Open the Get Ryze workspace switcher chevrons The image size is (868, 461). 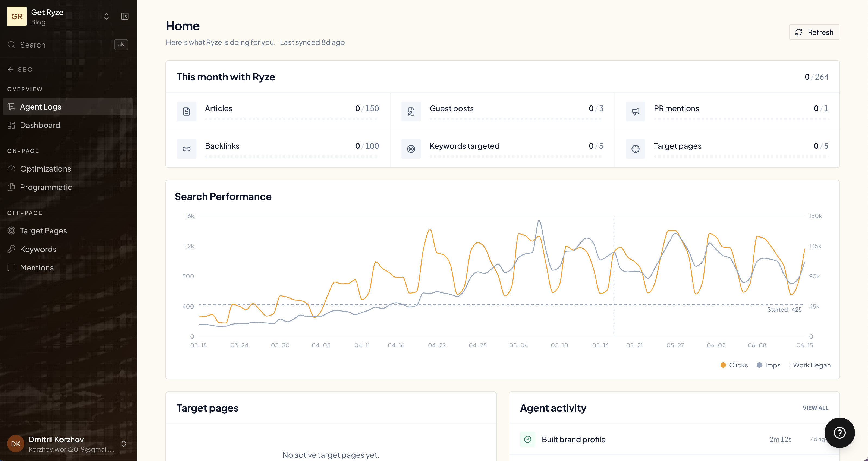point(106,16)
